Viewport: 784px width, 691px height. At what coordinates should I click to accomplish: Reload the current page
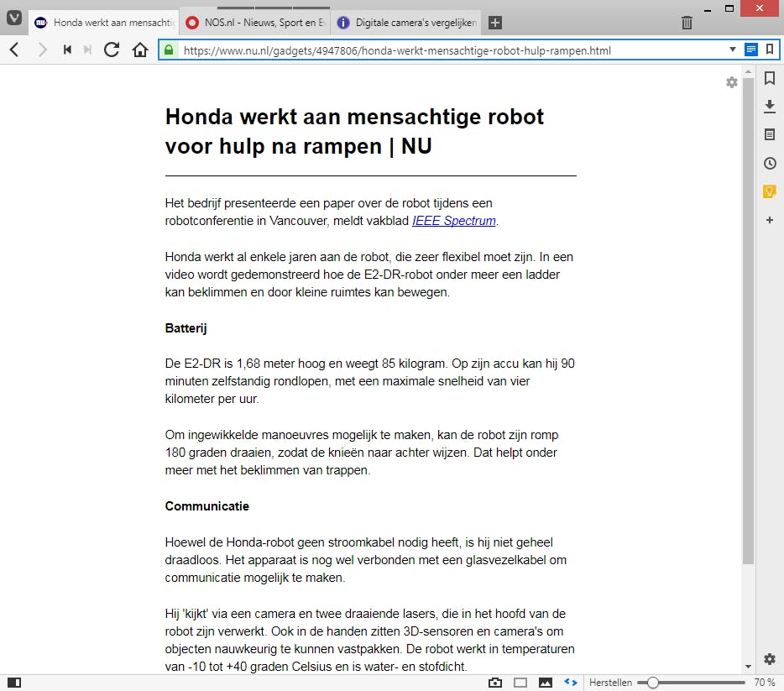tap(112, 50)
